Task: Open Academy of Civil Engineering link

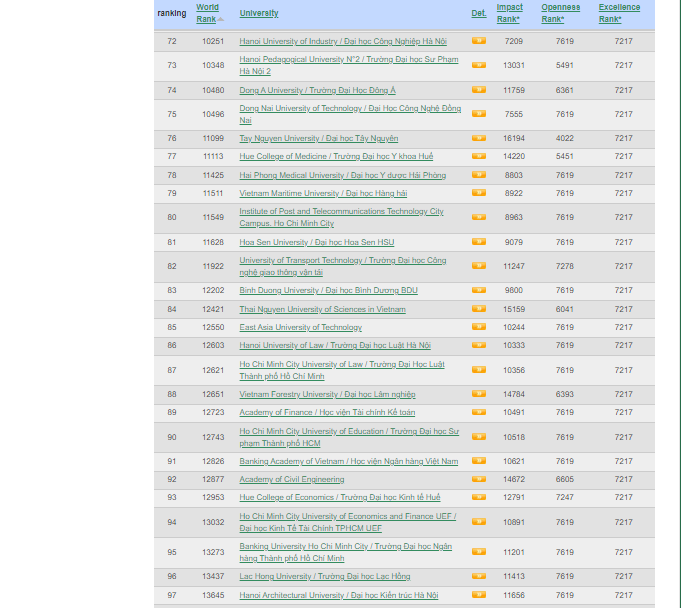Action: [x=292, y=479]
